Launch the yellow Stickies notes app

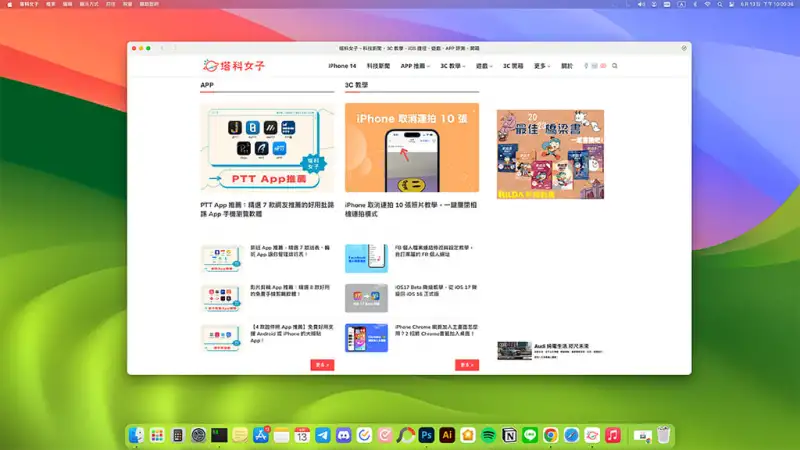click(240, 435)
